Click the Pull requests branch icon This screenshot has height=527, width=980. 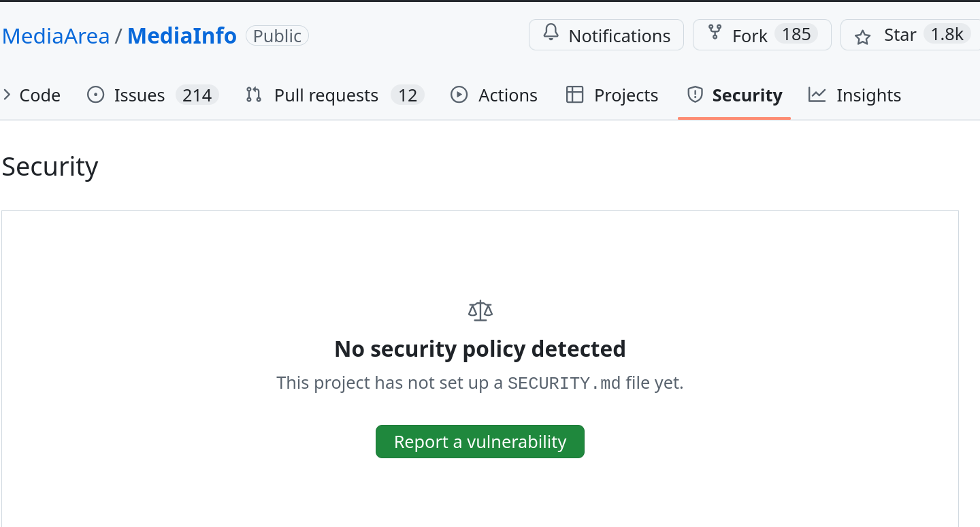pyautogui.click(x=254, y=95)
